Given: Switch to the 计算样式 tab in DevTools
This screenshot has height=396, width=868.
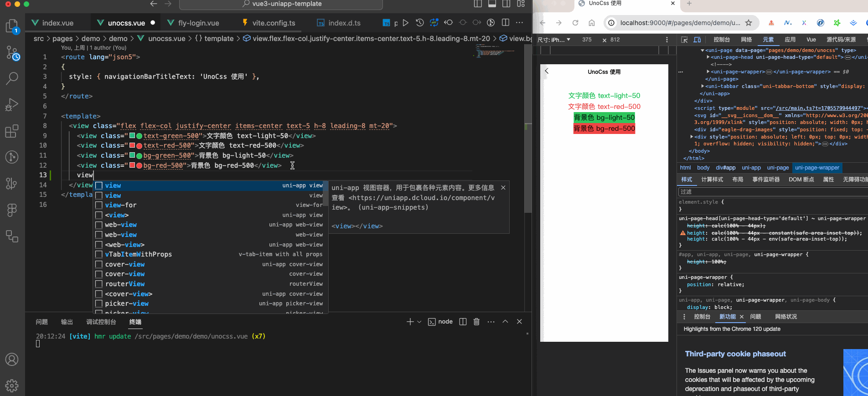Looking at the screenshot, I should pyautogui.click(x=712, y=180).
